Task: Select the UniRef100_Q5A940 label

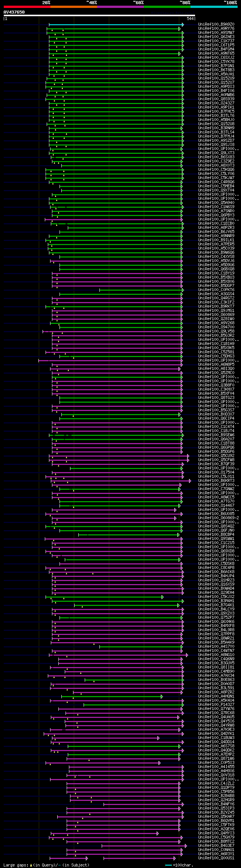Action: [x=216, y=203]
